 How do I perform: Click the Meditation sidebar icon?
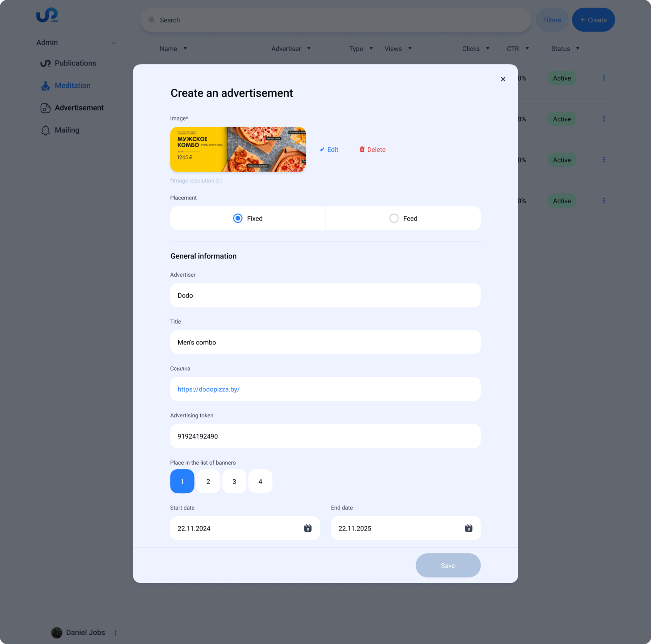(45, 86)
